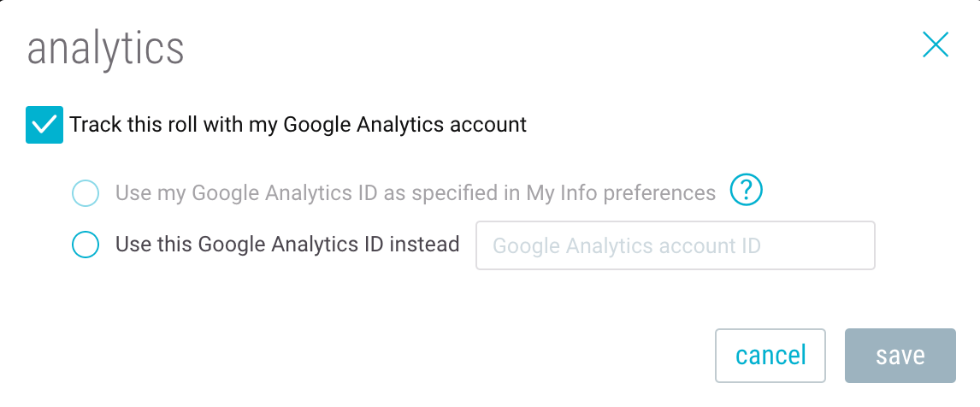This screenshot has height=407, width=980.
Task: Discard changes via cancel
Action: (x=770, y=356)
